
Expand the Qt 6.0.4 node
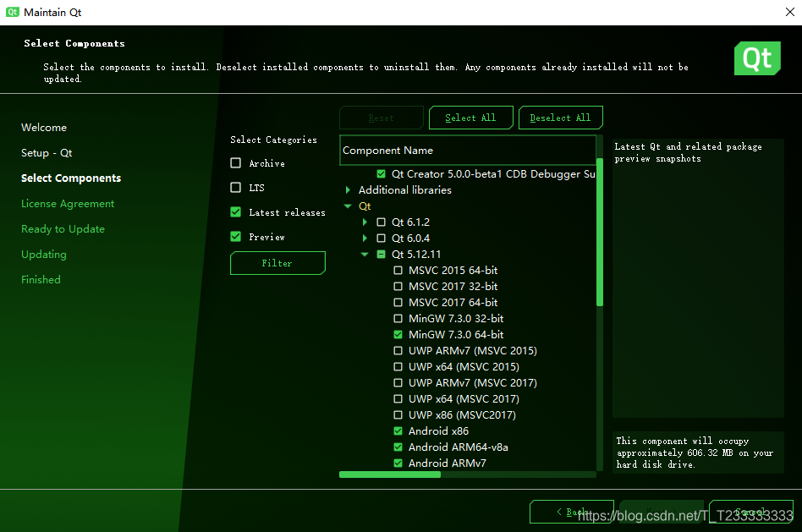365,239
